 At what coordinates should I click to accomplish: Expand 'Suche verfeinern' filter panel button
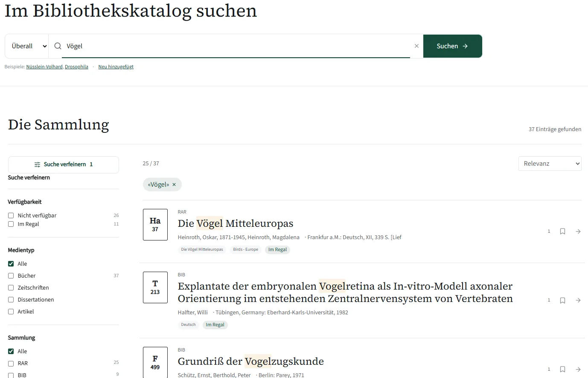(64, 164)
